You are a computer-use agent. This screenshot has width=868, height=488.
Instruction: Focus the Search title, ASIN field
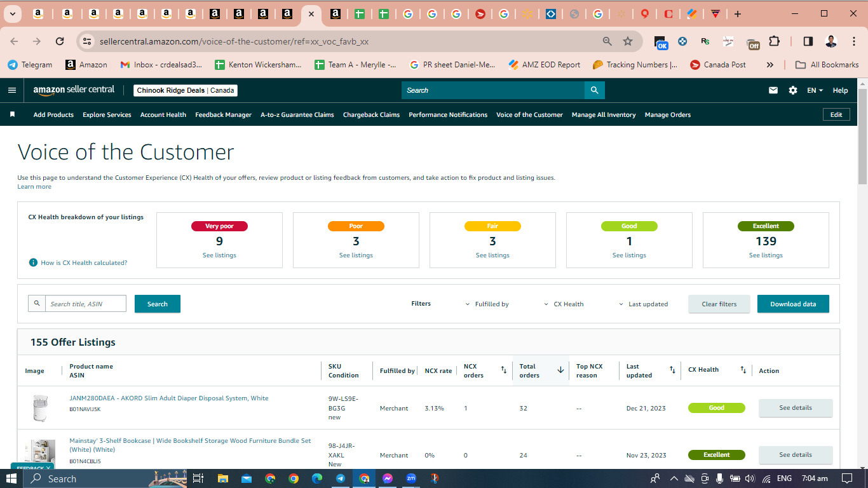[86, 304]
